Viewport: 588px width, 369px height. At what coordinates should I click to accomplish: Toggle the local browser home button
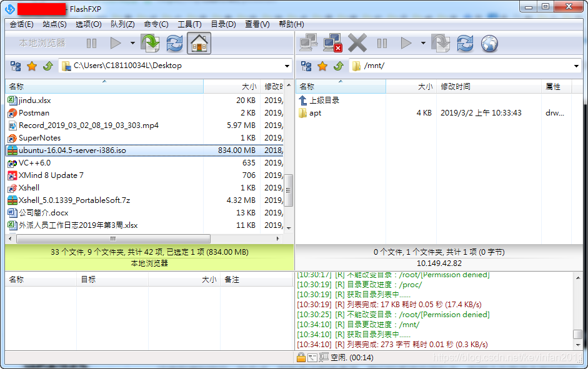tap(199, 43)
